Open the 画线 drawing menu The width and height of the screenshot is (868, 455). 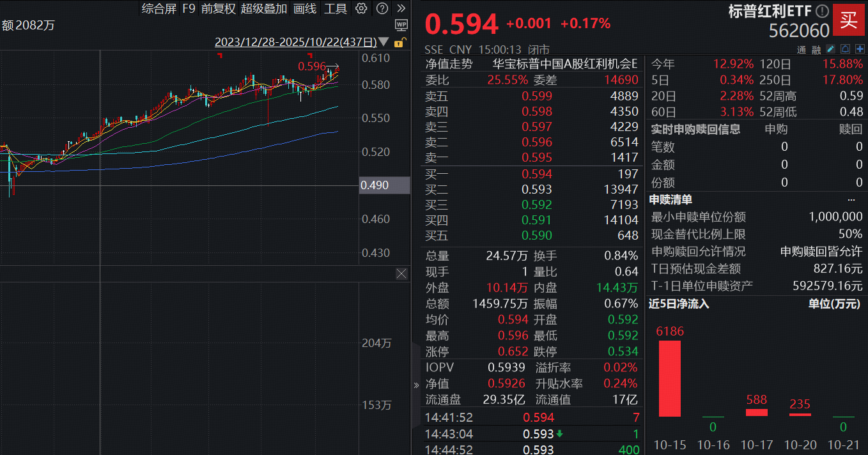coord(305,8)
